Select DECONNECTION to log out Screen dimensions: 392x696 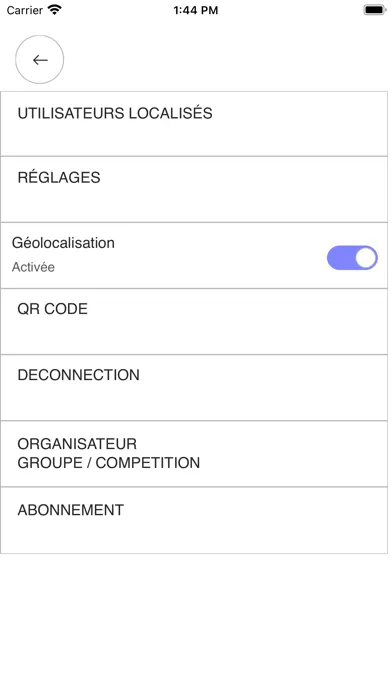[194, 388]
